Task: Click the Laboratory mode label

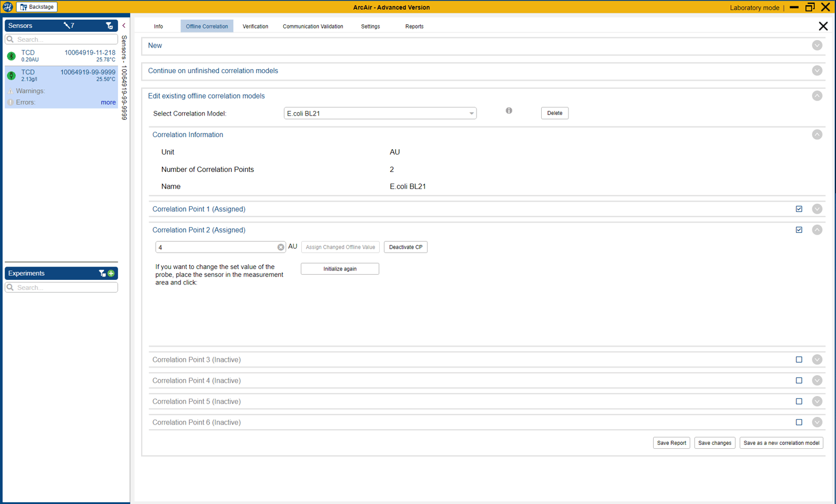Action: (754, 8)
